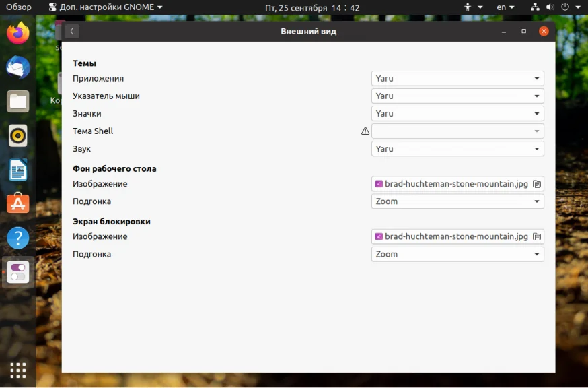Click the Указатель мыши label
Screen dimensions: 588x388
click(x=106, y=96)
